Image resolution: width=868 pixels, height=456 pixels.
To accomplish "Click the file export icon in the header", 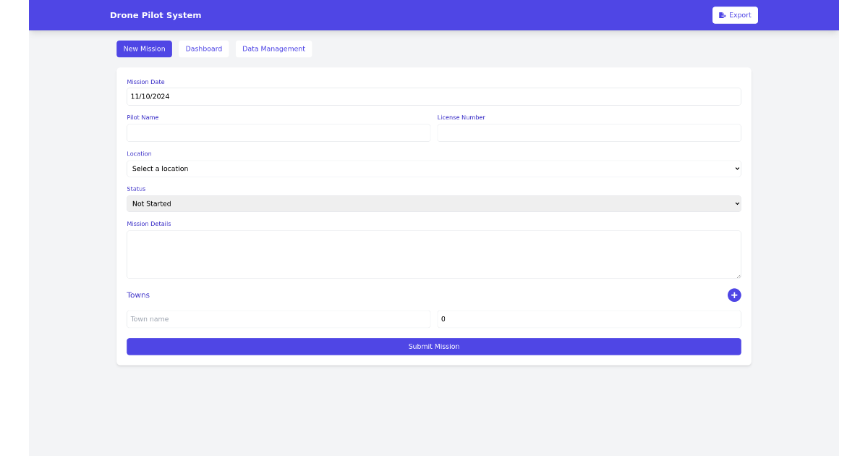I will tap(723, 14).
